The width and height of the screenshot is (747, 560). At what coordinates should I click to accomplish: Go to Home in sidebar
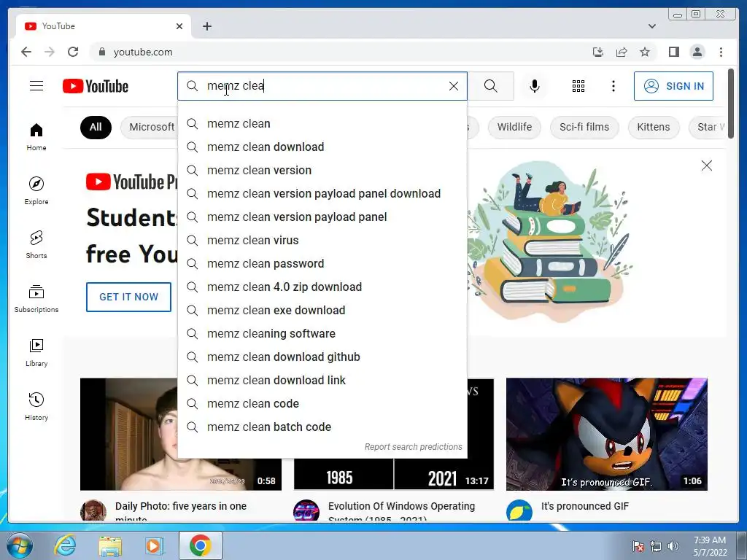click(36, 137)
